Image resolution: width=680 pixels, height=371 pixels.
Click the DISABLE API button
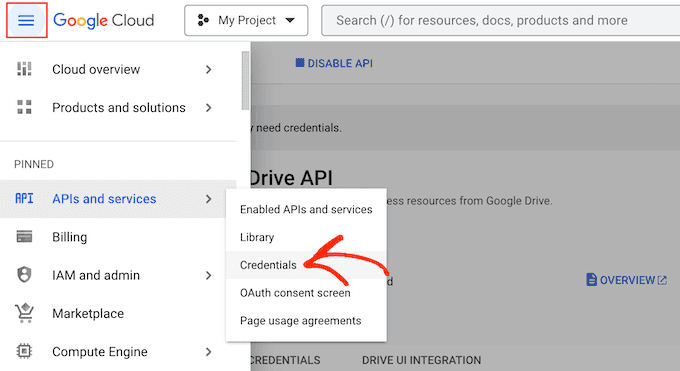pyautogui.click(x=334, y=63)
